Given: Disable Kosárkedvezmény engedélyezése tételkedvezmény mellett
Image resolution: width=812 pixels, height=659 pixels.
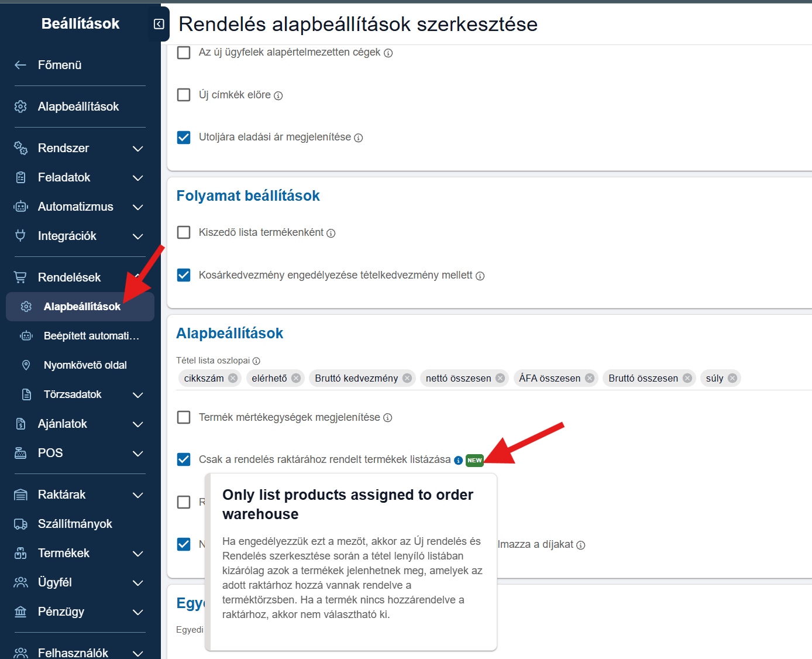Looking at the screenshot, I should click(184, 275).
